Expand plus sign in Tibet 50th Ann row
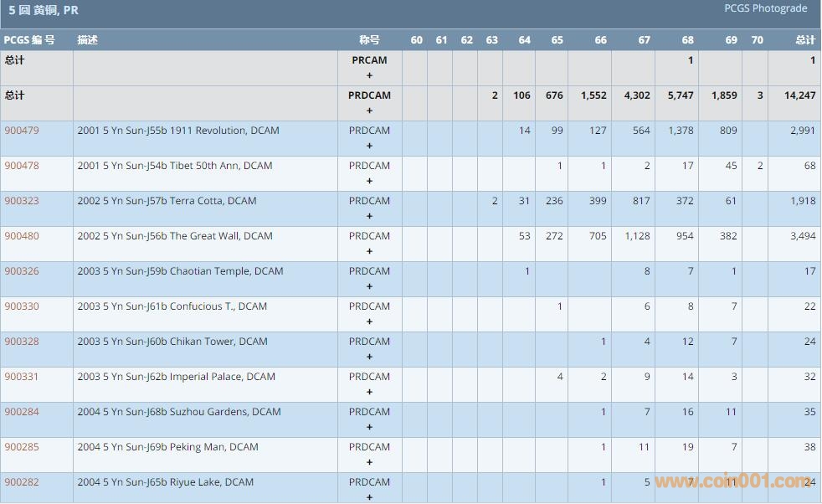Viewport: 822px width, 504px height. tap(369, 181)
